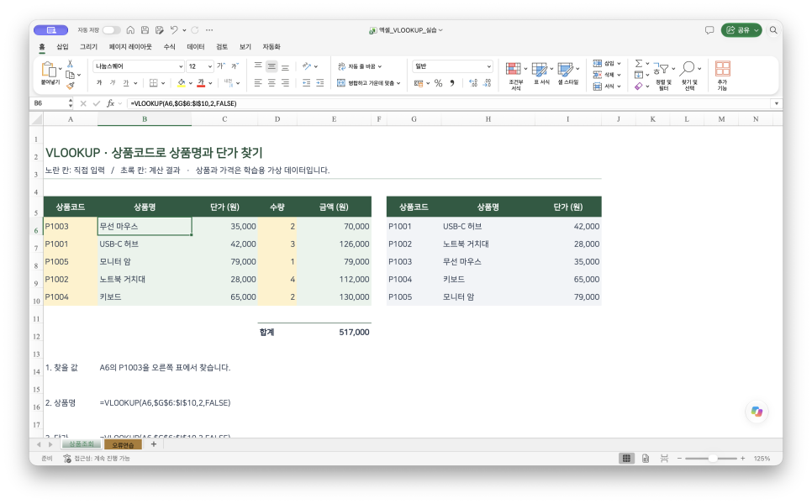
Task: Click 삭제 delete cells button
Action: click(x=606, y=75)
